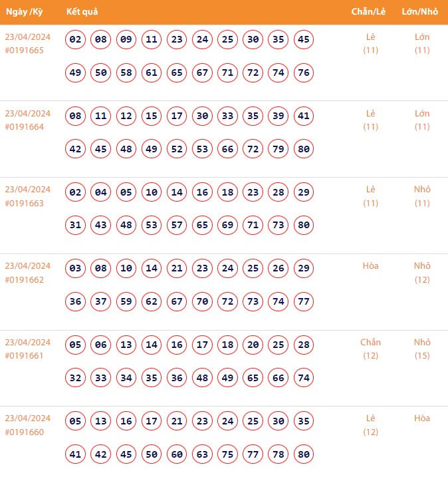The height and width of the screenshot is (477, 448).
Task: Select number ball 59
Action: point(126,301)
